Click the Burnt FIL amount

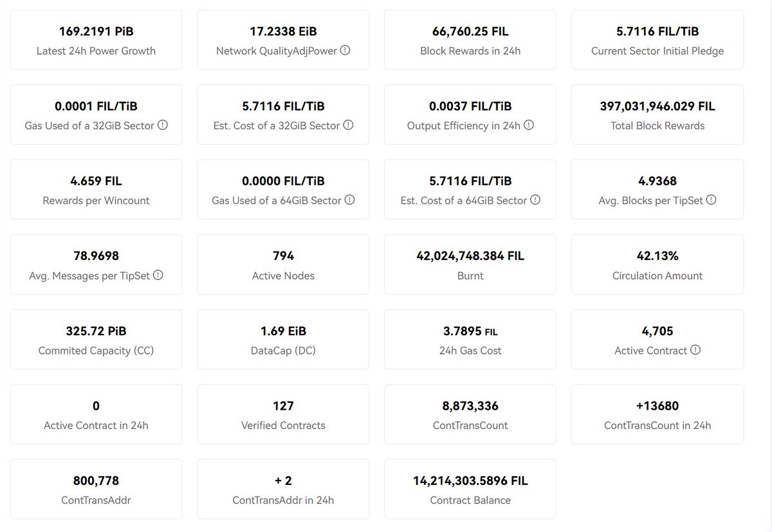(x=470, y=255)
